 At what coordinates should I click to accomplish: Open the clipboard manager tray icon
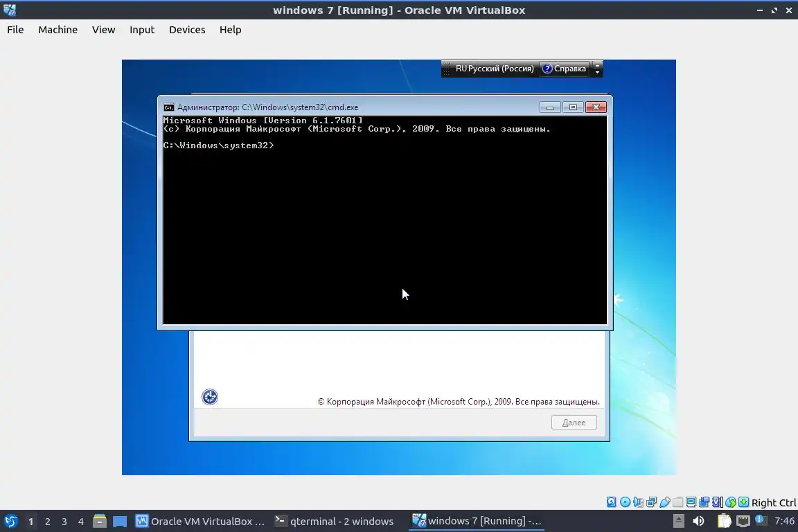coord(724,521)
